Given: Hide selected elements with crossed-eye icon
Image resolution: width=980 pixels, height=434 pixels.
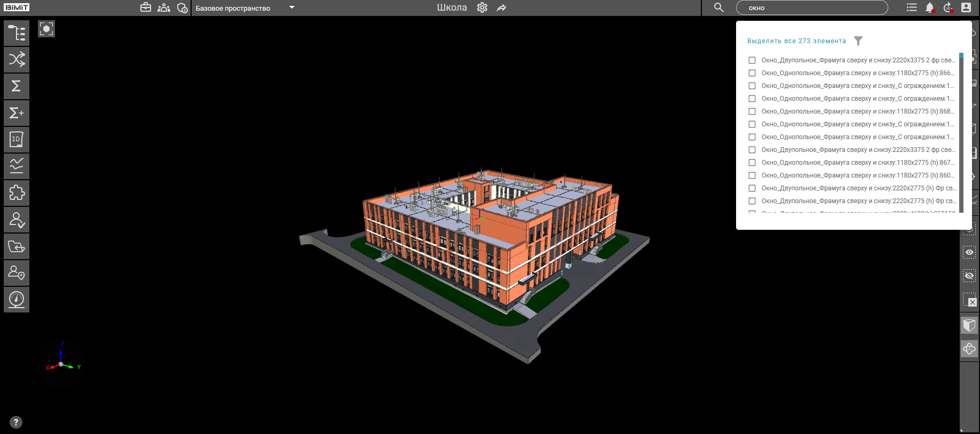Looking at the screenshot, I should click(x=969, y=276).
